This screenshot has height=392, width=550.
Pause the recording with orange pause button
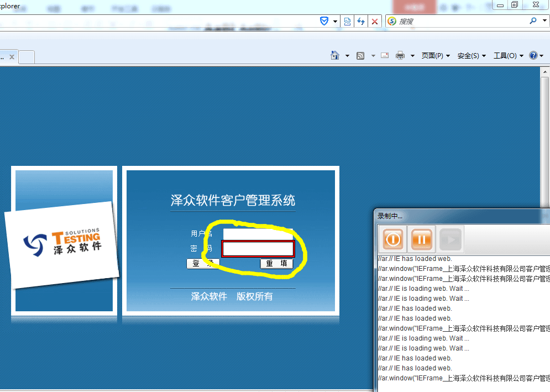tap(422, 239)
